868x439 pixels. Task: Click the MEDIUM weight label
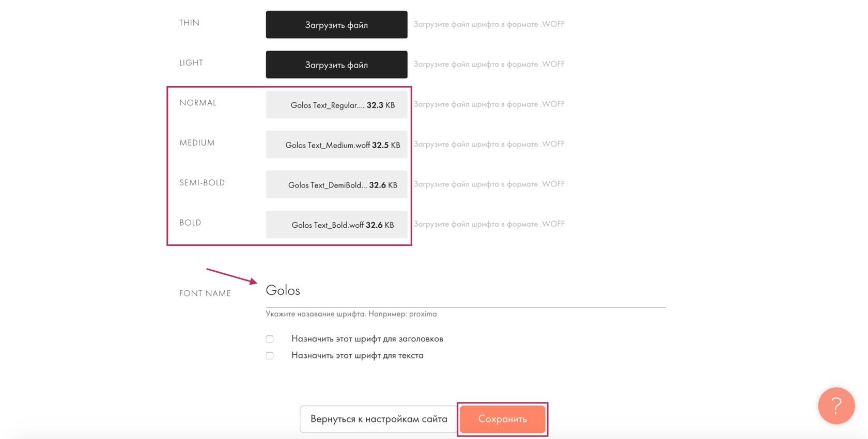click(197, 143)
